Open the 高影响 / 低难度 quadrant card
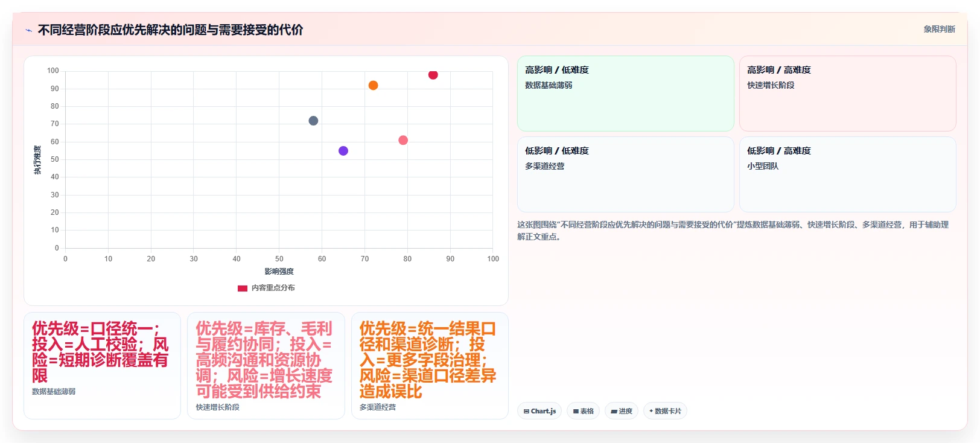The height and width of the screenshot is (443, 980). point(625,94)
